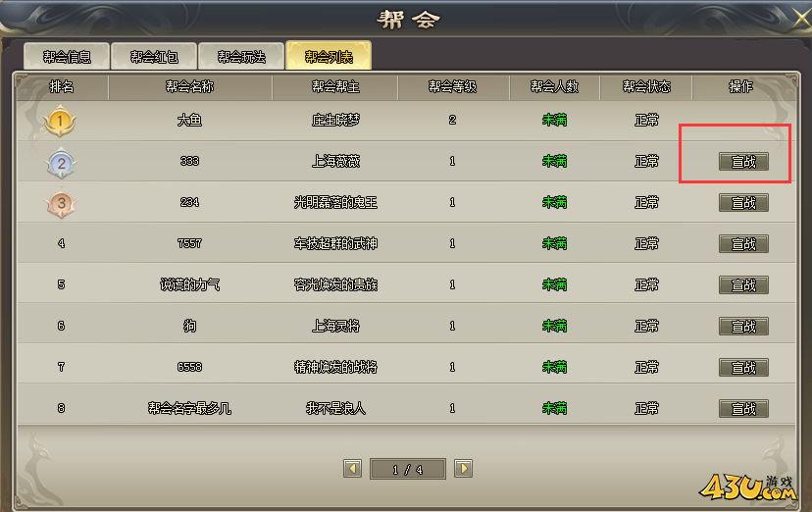Viewport: 812px width, 512px height.
Task: Click 宣战 button for guild 234
Action: (x=743, y=202)
